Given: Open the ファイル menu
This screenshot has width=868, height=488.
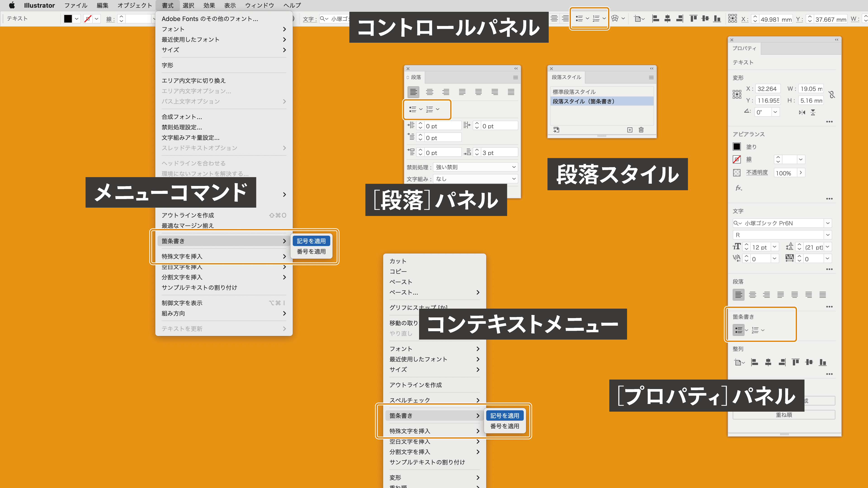Looking at the screenshot, I should coord(75,5).
